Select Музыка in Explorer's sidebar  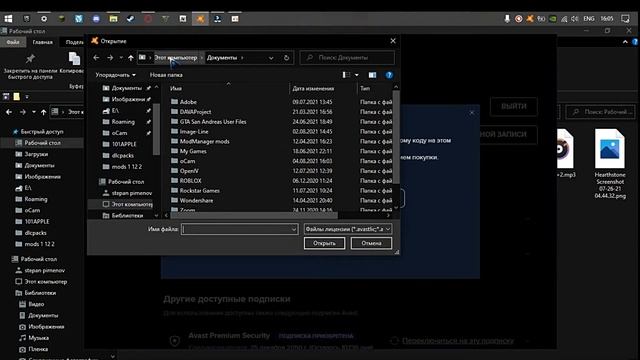[x=38, y=338]
